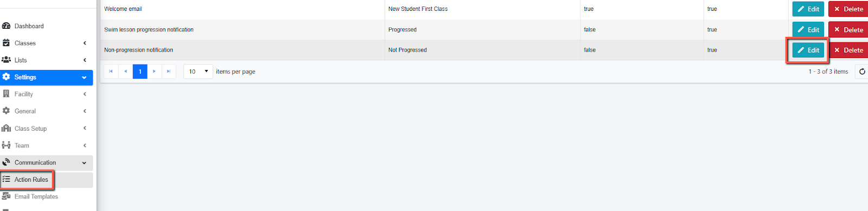Open Email Templates in sidebar

coord(36,196)
